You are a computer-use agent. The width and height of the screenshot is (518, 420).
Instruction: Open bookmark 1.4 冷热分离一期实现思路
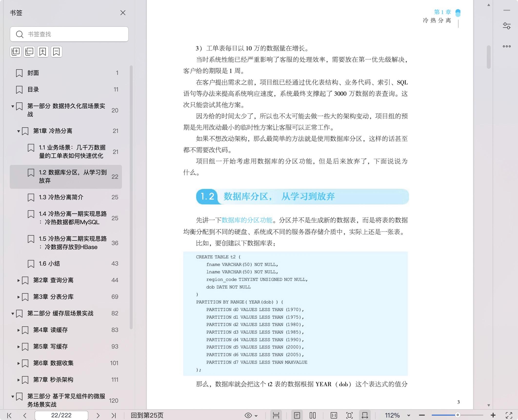[73, 218]
